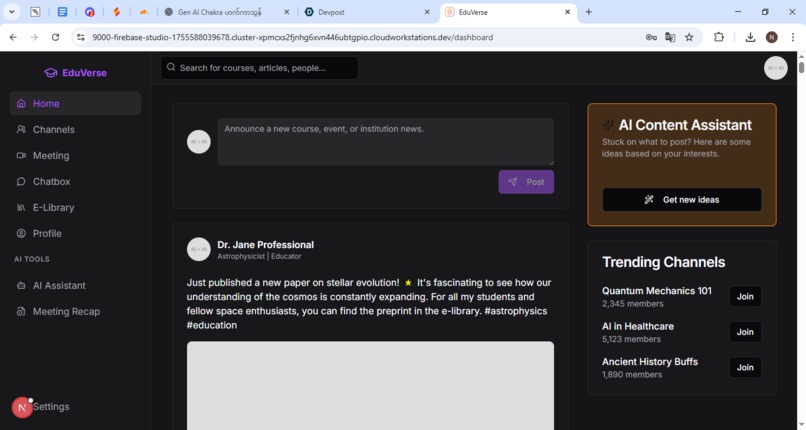The height and width of the screenshot is (430, 806).
Task: Click the Meeting camera icon
Action: point(21,155)
